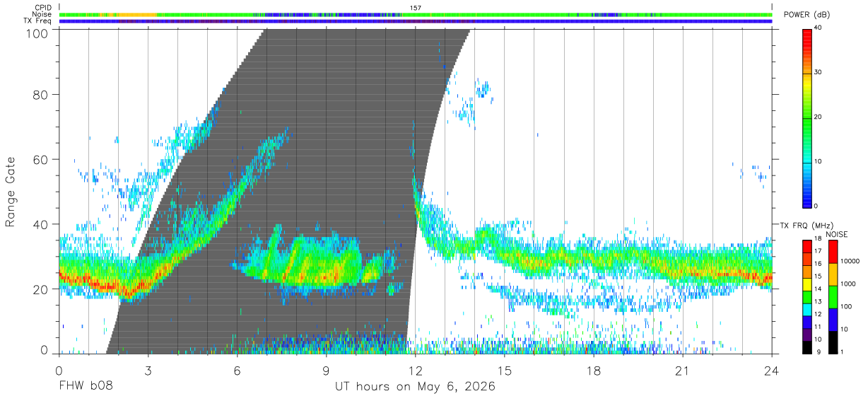Click the range gate tick 60
Image resolution: width=868 pixels, height=401 pixels.
(40, 159)
